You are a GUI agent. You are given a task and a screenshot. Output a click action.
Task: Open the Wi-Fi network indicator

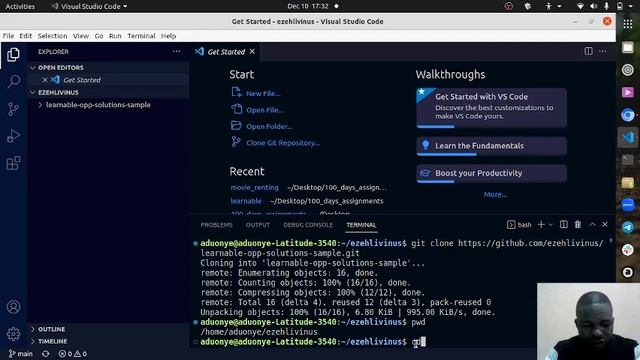click(x=580, y=6)
